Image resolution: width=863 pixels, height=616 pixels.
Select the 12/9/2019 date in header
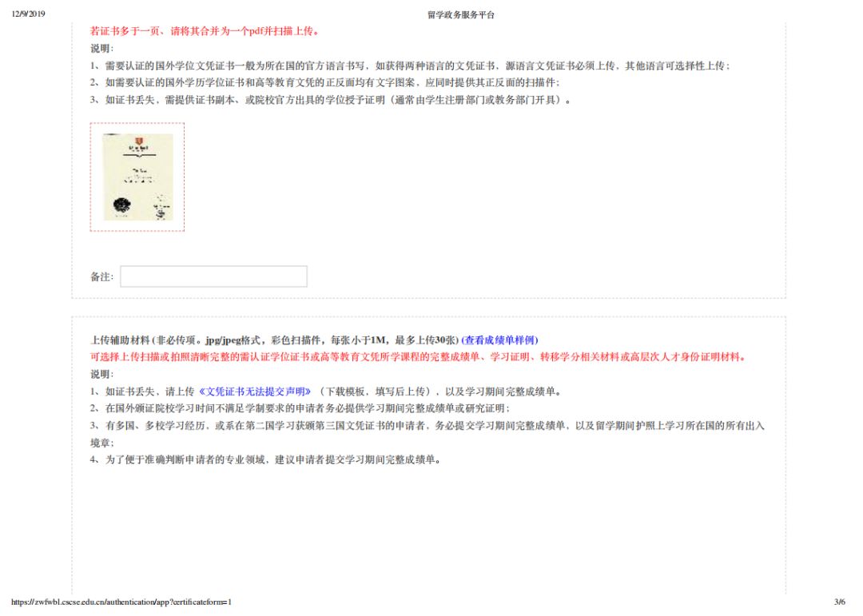(28, 14)
